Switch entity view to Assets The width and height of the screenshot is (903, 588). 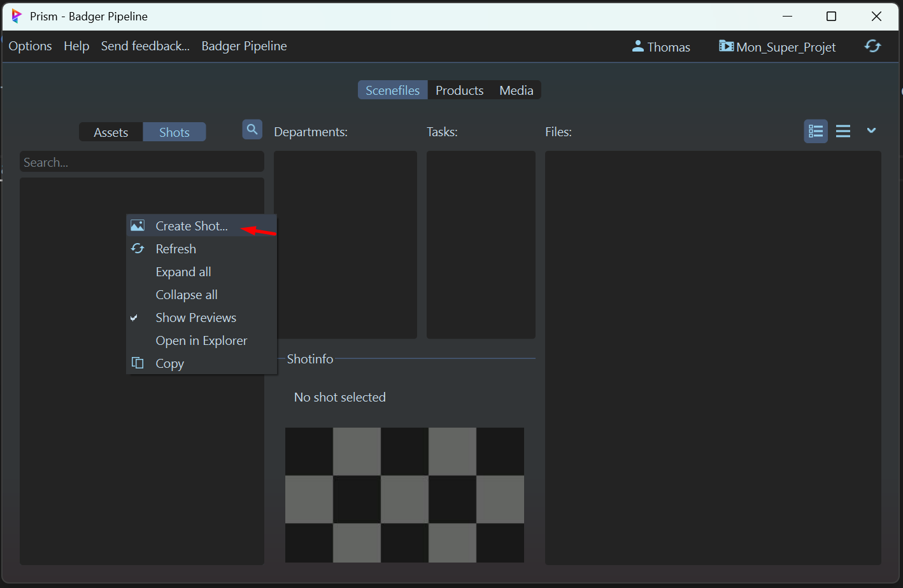point(111,132)
